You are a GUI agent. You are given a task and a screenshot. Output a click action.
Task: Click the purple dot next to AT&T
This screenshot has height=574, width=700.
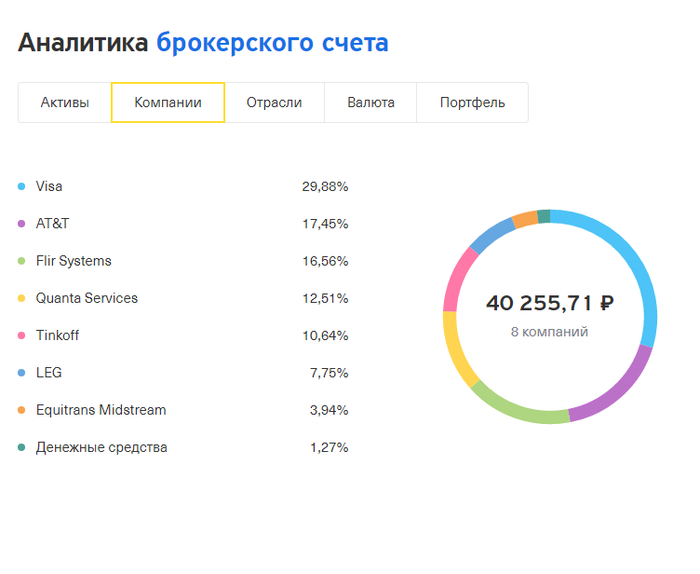point(21,224)
